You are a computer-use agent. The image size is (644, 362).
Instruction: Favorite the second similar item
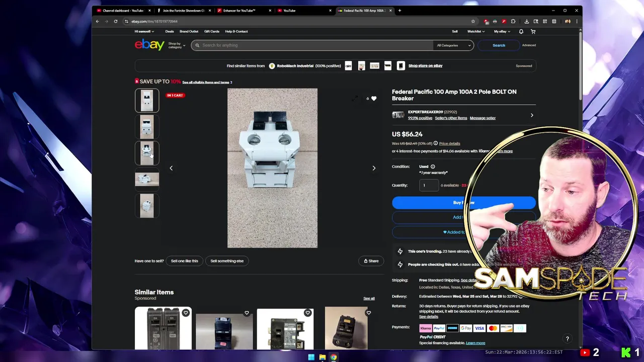pos(247,313)
